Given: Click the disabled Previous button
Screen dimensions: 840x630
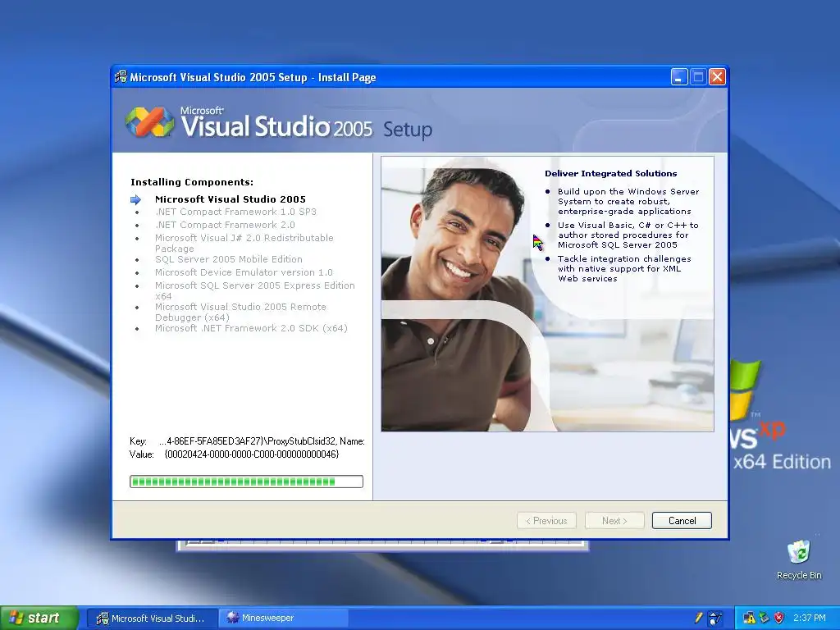Looking at the screenshot, I should point(546,521).
